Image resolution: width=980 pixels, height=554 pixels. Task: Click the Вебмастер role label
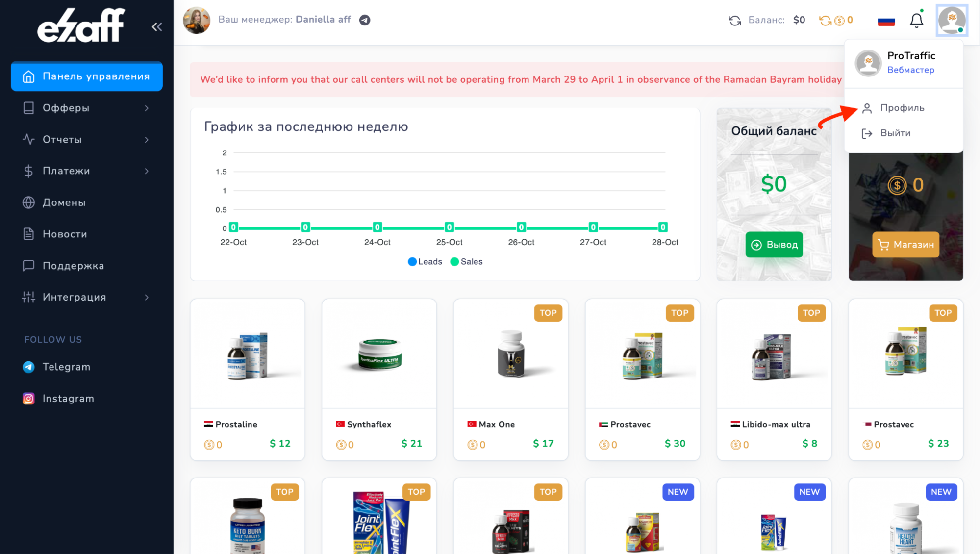point(910,70)
